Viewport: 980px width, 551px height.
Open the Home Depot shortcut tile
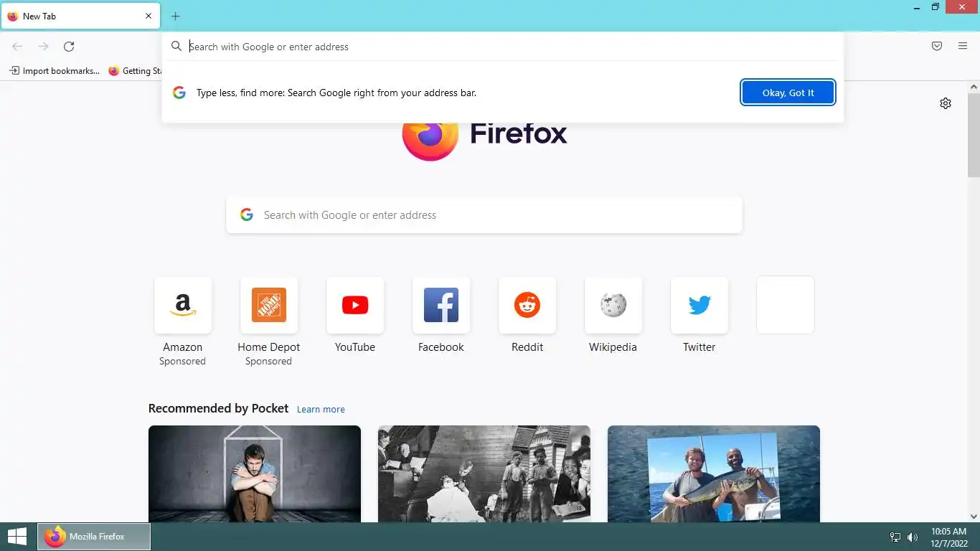coord(269,321)
